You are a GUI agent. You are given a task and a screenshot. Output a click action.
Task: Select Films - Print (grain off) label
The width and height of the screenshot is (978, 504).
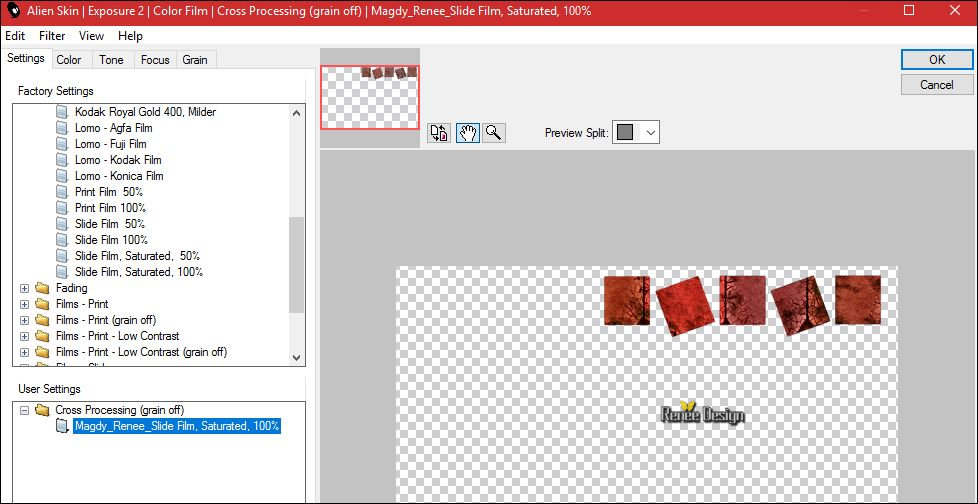tap(105, 320)
